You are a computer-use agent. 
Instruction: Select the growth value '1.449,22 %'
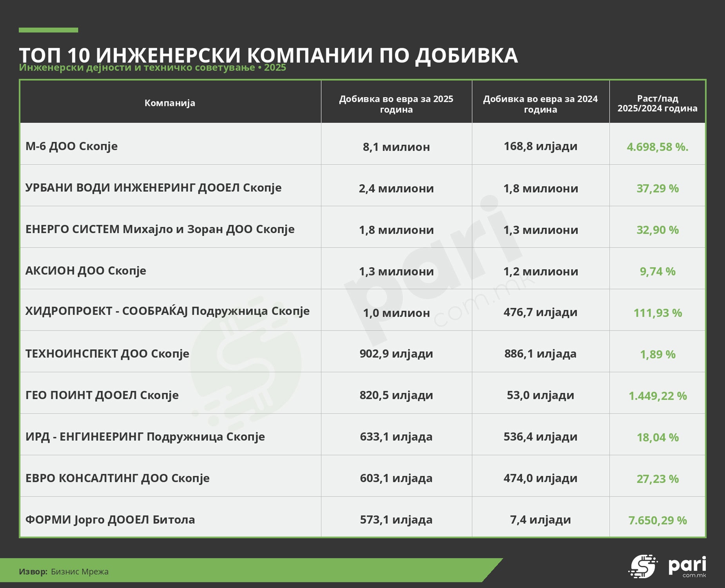click(x=658, y=396)
